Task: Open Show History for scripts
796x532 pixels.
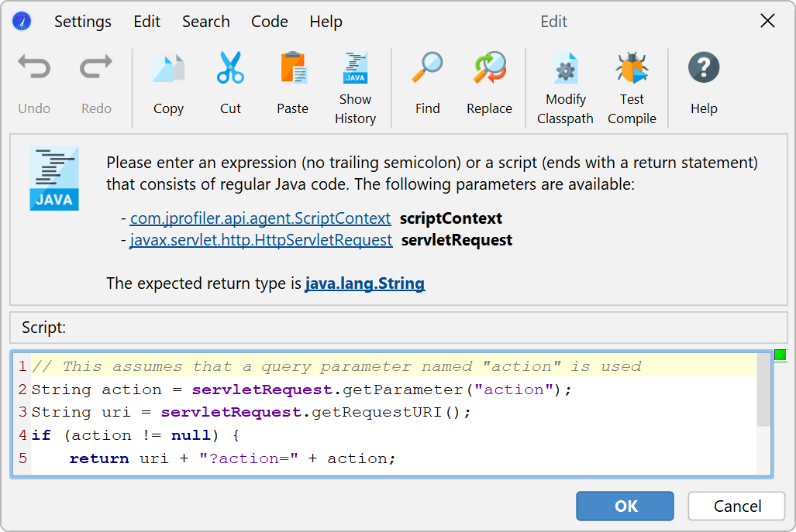Action: click(x=355, y=69)
